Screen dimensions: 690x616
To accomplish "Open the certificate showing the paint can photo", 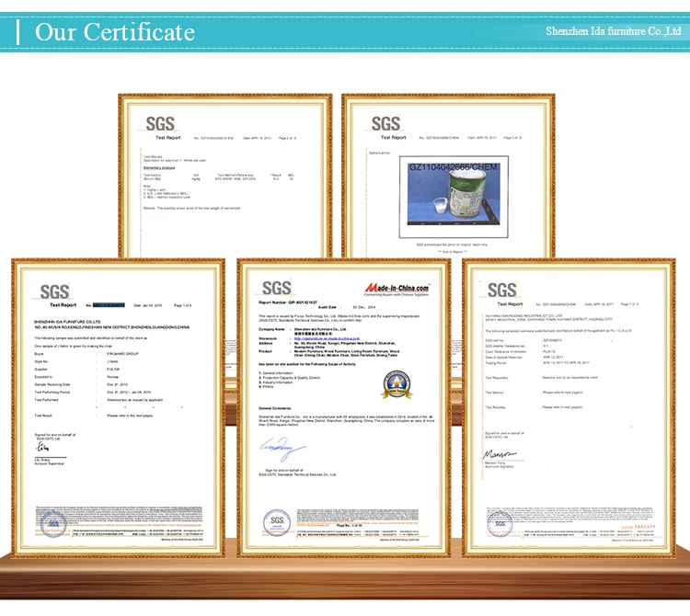I will coord(448,176).
